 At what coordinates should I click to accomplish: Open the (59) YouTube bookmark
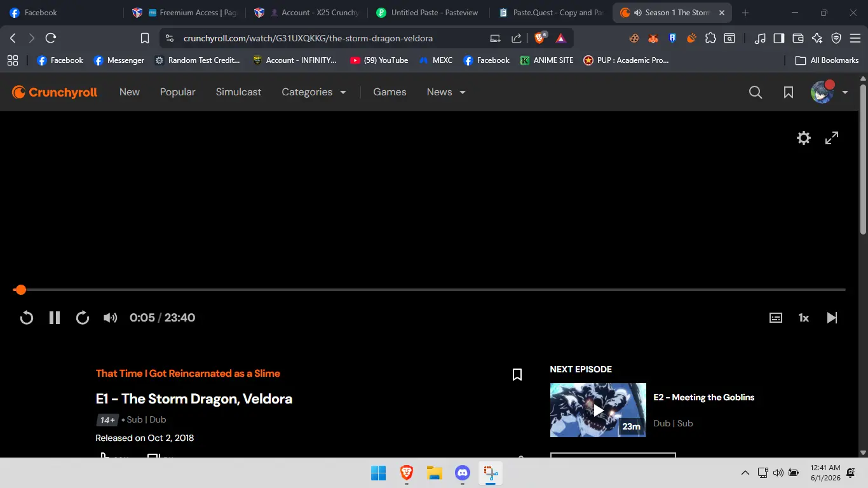point(379,60)
